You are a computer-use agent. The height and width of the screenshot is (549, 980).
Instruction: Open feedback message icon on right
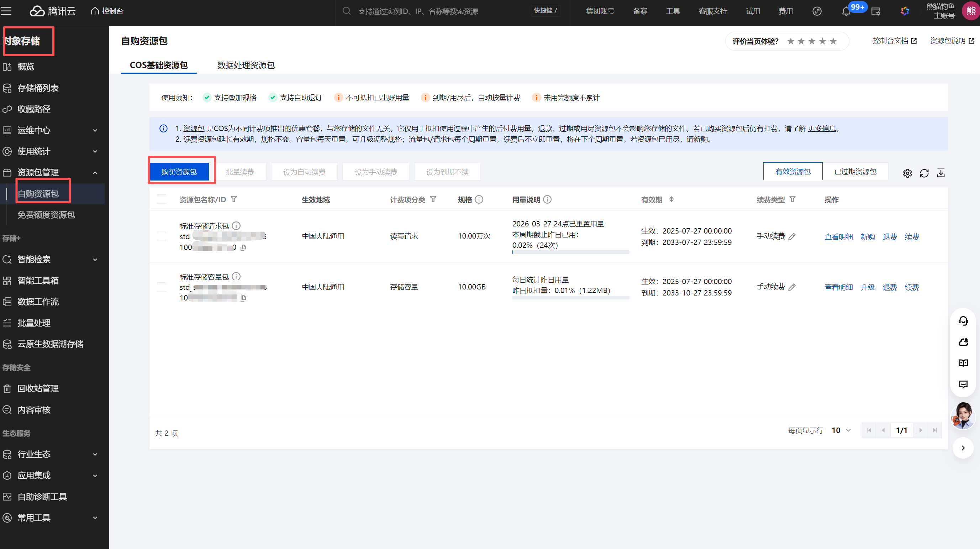click(963, 385)
